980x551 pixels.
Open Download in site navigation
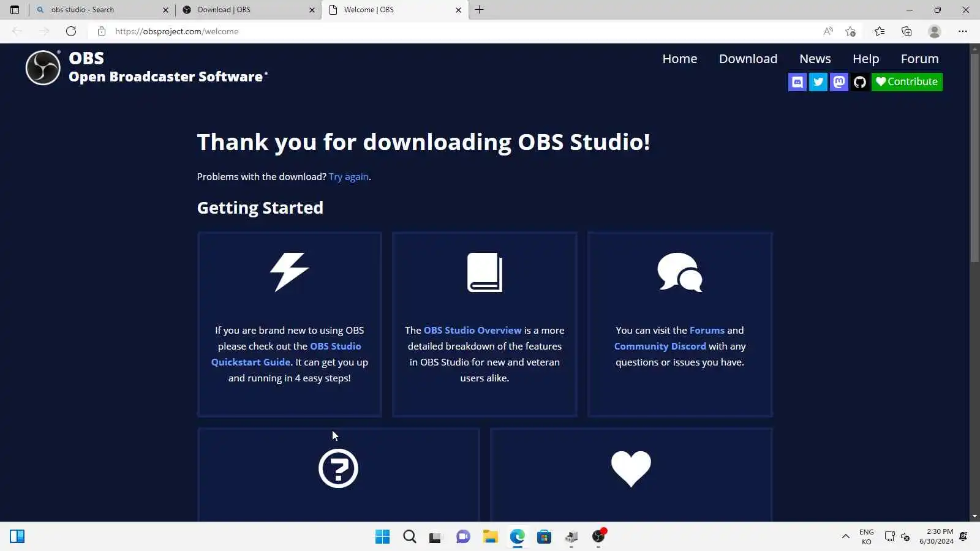coord(748,59)
